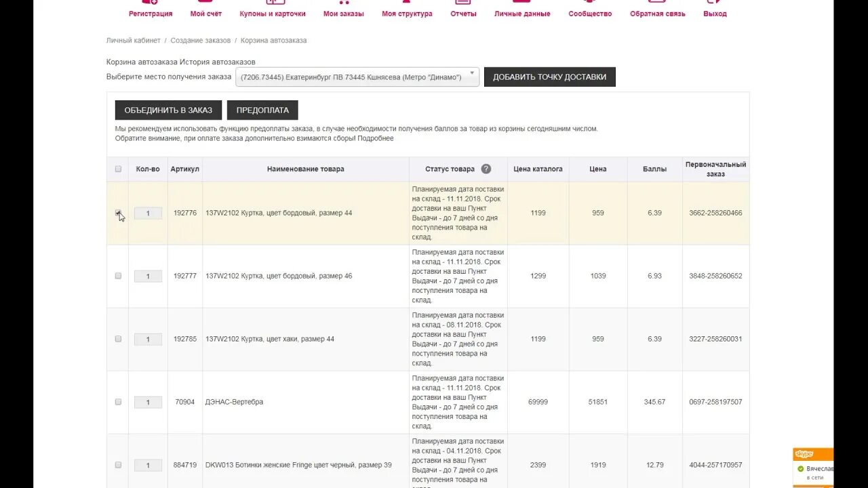
Task: Click the quantity field for article 192777
Action: 148,276
